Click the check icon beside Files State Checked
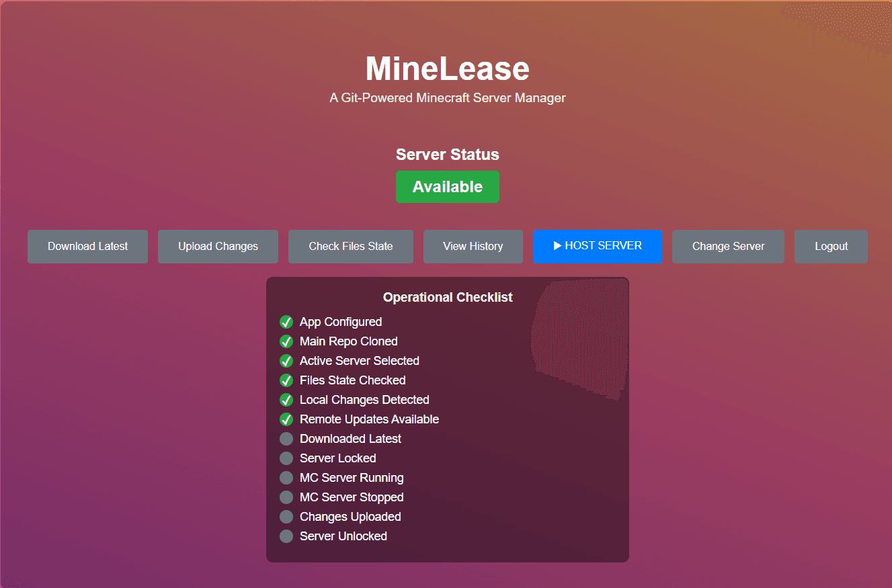 (x=286, y=380)
